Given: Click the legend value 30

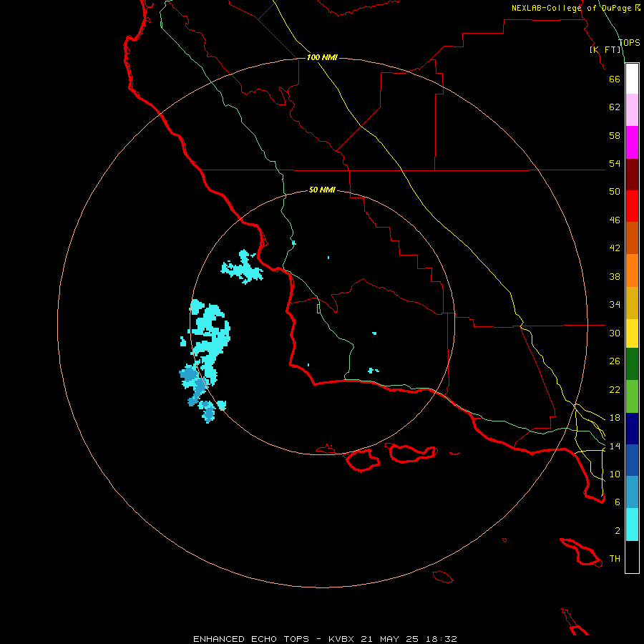Looking at the screenshot, I should point(615,333).
